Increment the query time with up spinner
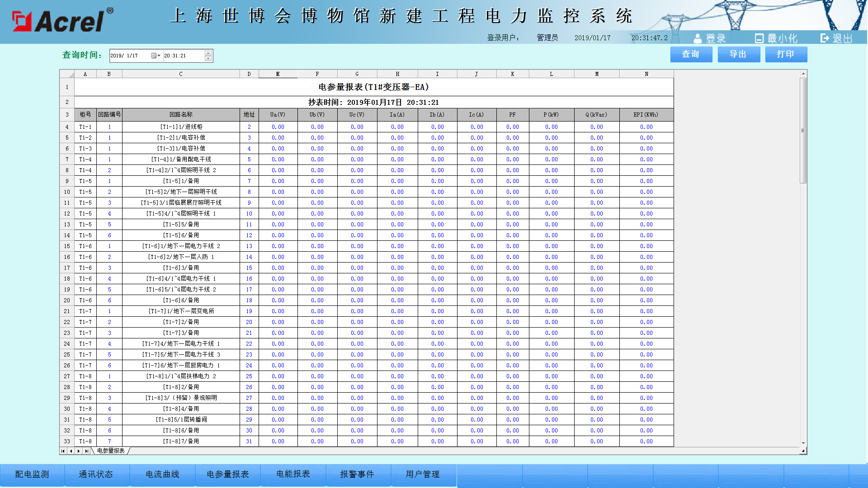Viewport: 868px width, 488px height. coord(208,53)
